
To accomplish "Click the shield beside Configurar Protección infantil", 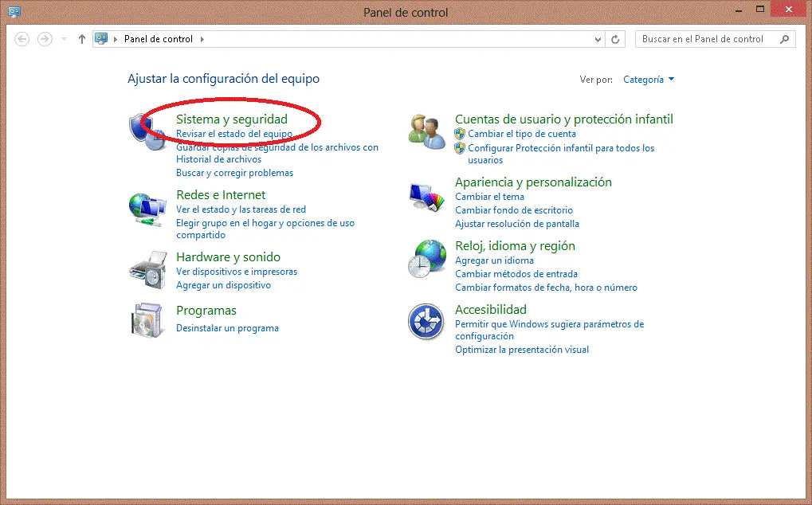I will [460, 148].
